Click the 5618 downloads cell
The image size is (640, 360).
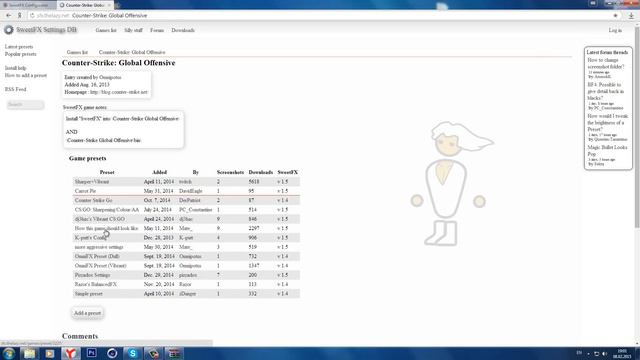pyautogui.click(x=254, y=182)
